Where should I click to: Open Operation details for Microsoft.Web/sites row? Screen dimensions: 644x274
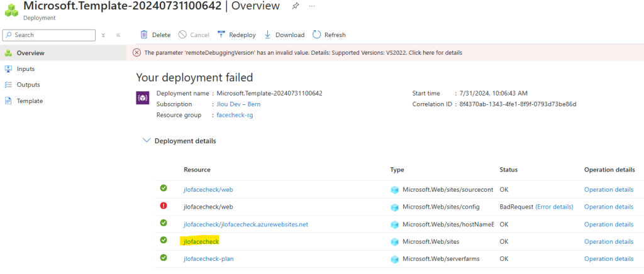coord(609,241)
